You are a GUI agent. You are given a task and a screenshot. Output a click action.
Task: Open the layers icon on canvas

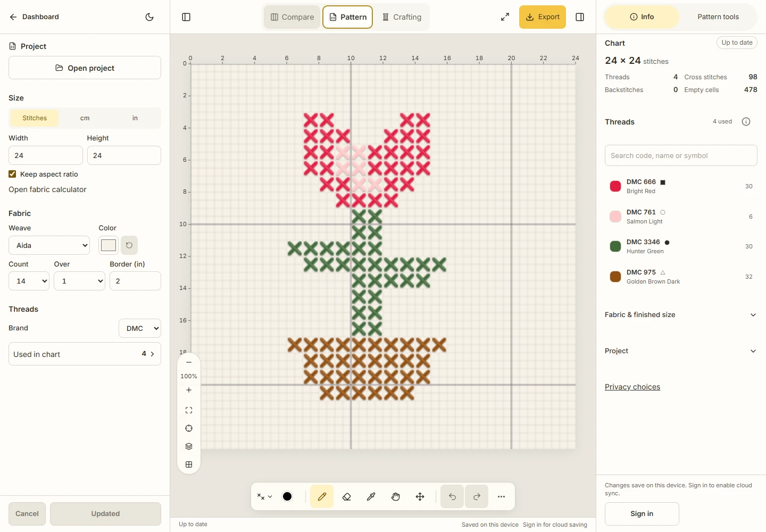coord(189,446)
